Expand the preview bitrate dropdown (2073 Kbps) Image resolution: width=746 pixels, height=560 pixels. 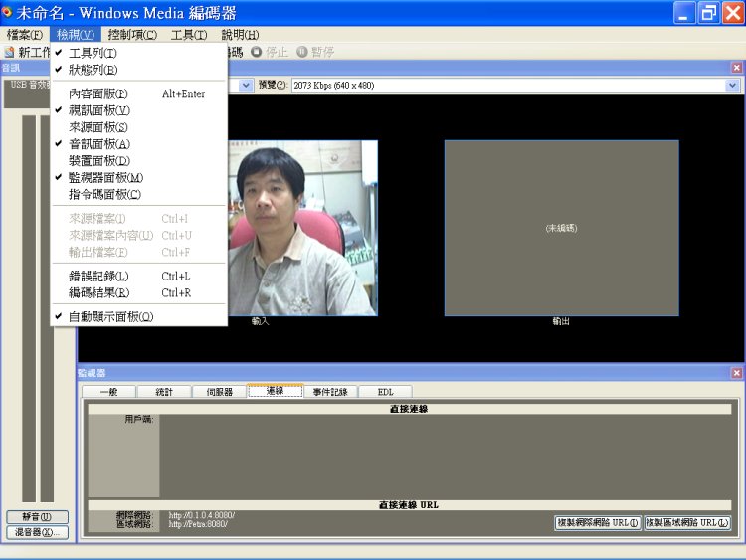tap(735, 86)
